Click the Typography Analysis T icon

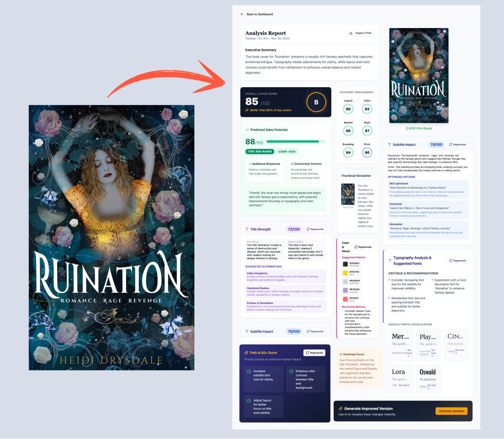coord(390,258)
